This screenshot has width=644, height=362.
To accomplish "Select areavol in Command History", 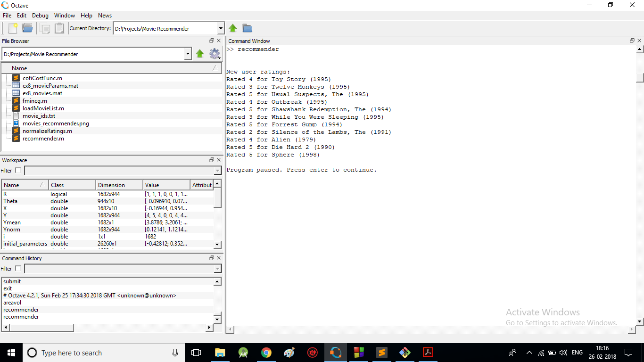I will click(12, 303).
